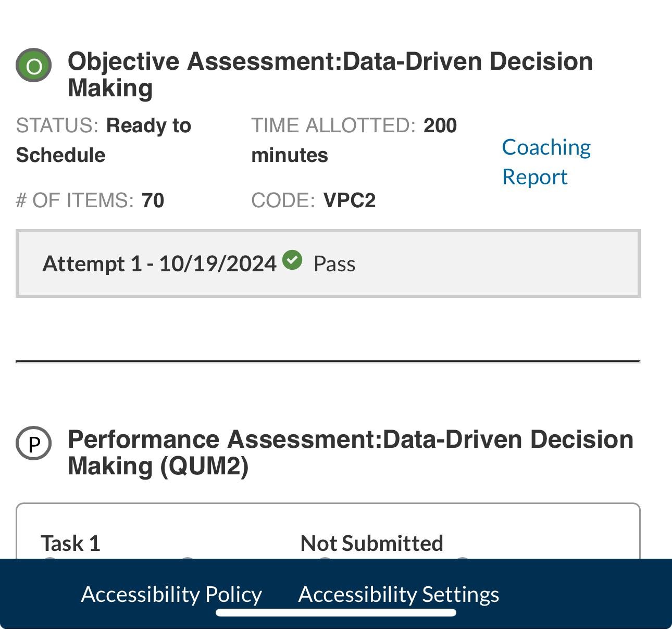Click the assessment code VPC2

pyautogui.click(x=349, y=200)
